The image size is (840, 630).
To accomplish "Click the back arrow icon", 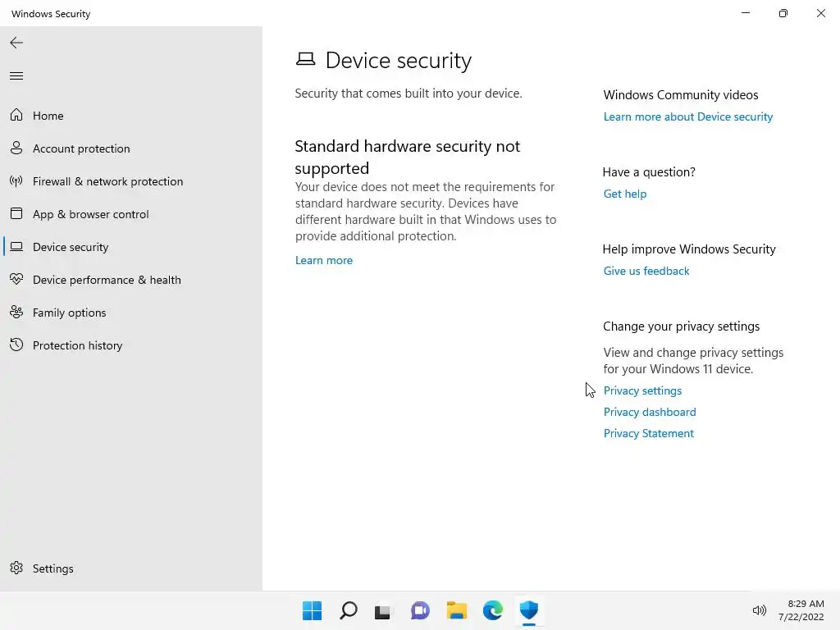I will pos(16,43).
